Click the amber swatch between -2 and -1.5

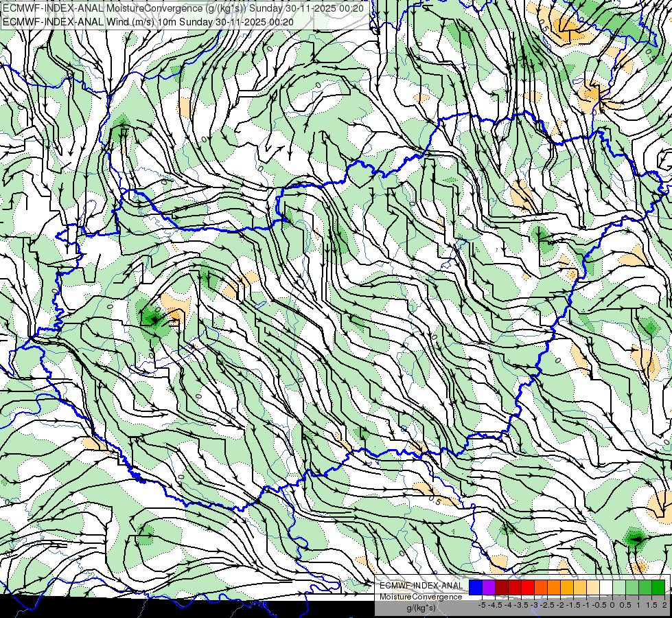[x=567, y=587]
